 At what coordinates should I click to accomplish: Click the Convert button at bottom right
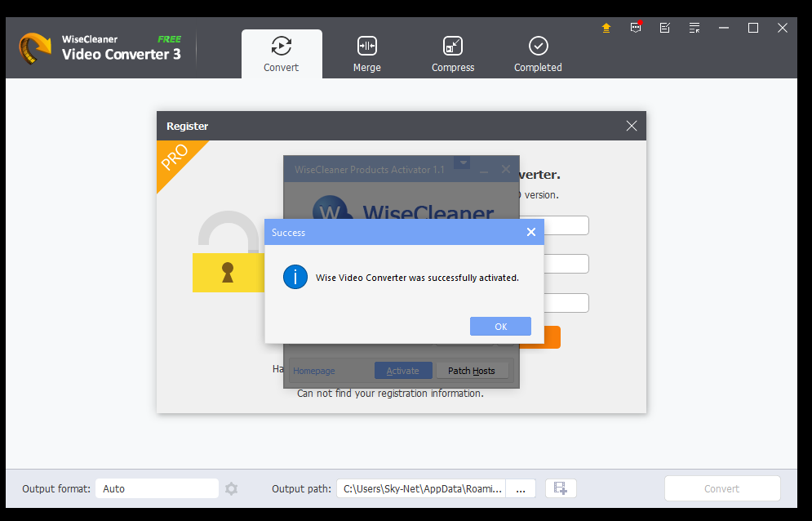722,488
